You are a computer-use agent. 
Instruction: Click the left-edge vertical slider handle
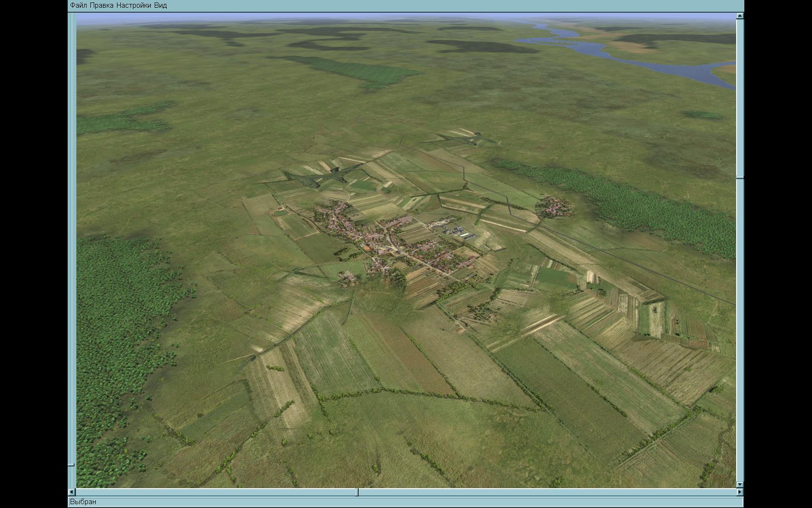tap(72, 465)
